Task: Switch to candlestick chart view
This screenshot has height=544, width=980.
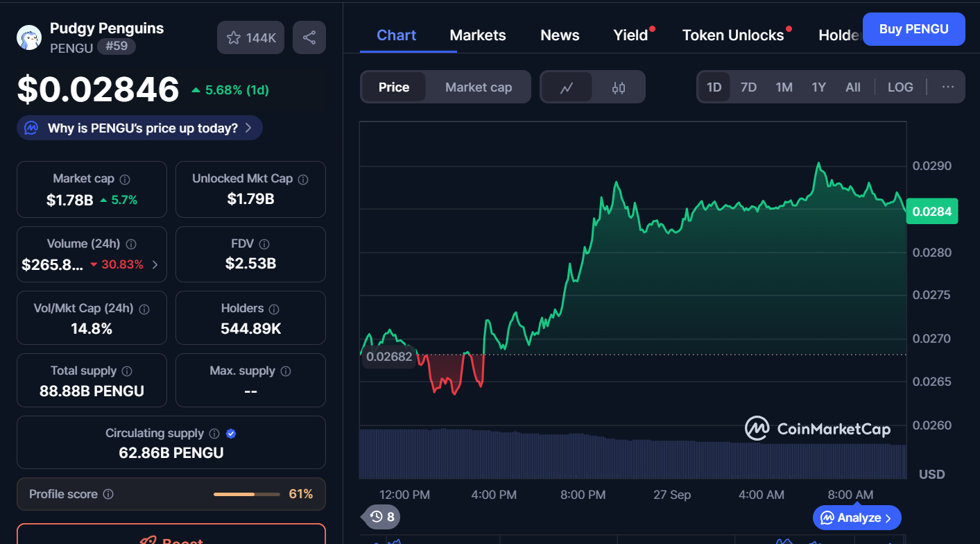Action: (619, 87)
